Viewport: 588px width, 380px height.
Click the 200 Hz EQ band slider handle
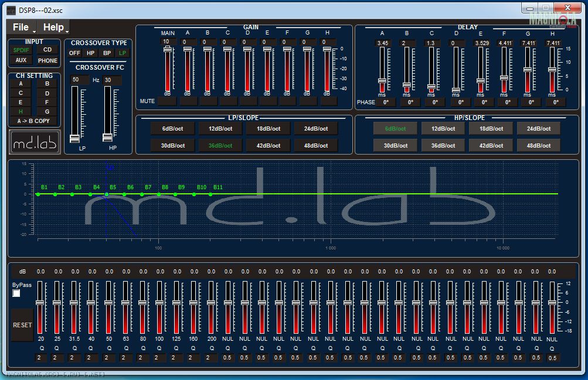coord(210,303)
